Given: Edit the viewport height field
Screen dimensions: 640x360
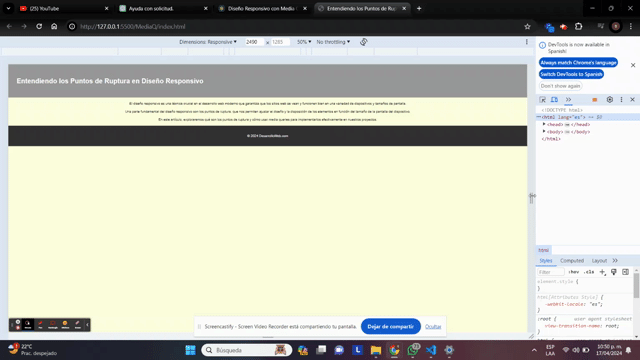Looking at the screenshot, I should pyautogui.click(x=280, y=42).
